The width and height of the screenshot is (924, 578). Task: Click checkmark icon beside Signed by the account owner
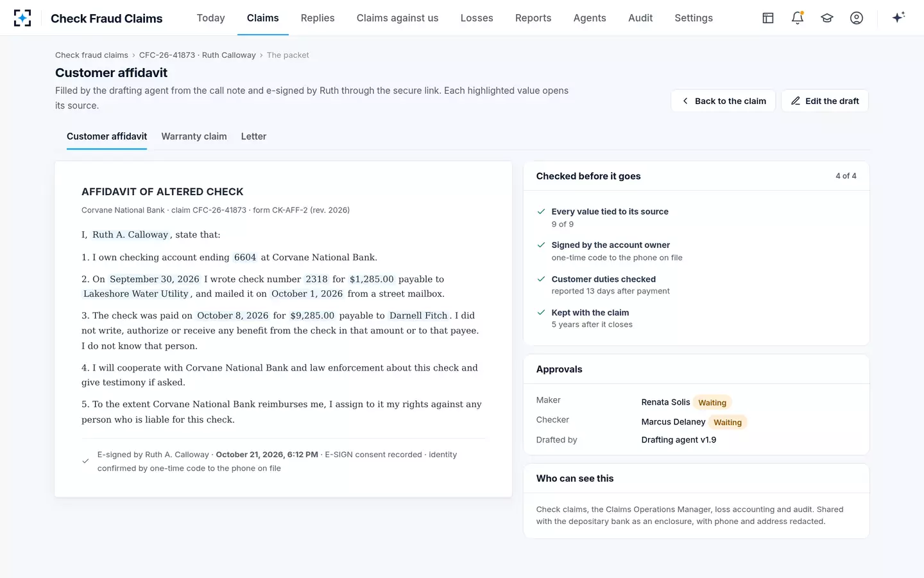[x=541, y=245]
